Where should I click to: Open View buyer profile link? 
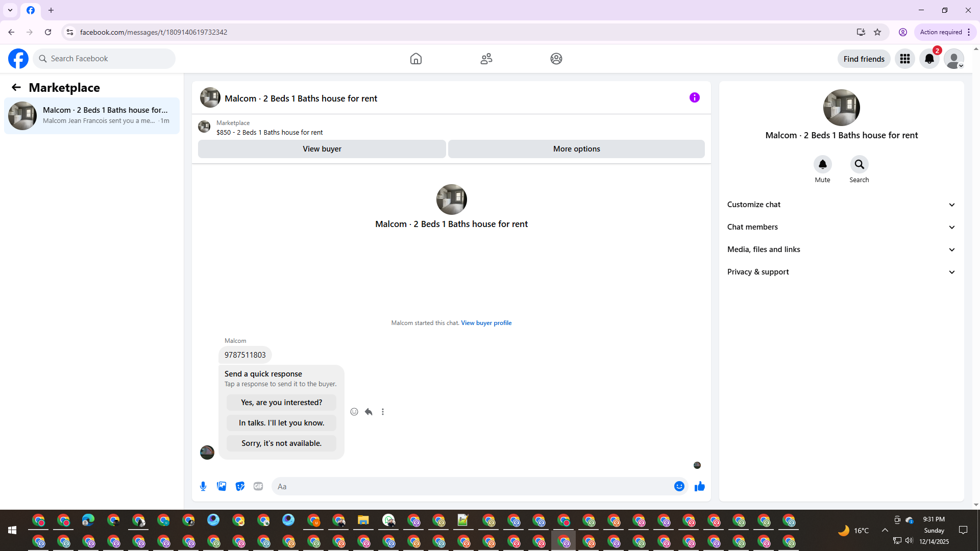pyautogui.click(x=486, y=323)
